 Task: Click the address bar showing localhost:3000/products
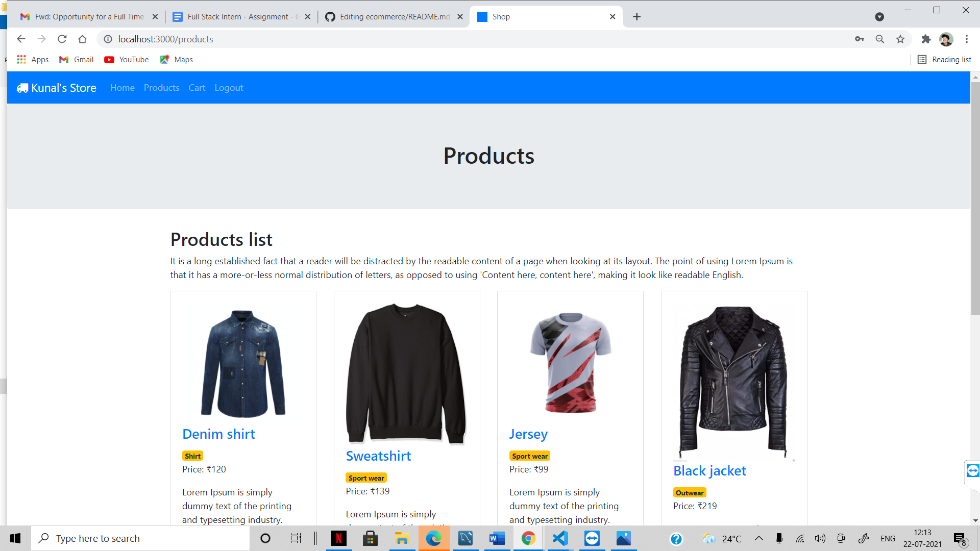pos(475,39)
